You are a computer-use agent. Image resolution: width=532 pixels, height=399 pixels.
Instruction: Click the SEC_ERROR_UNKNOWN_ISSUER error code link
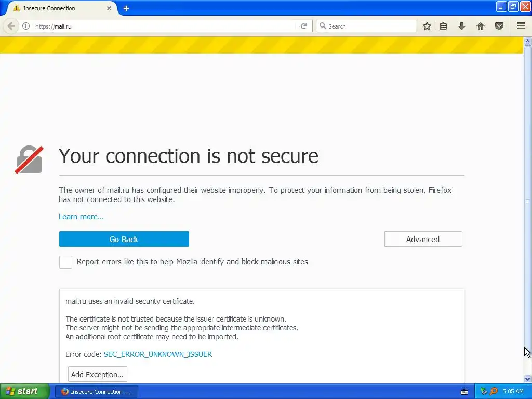tap(158, 354)
